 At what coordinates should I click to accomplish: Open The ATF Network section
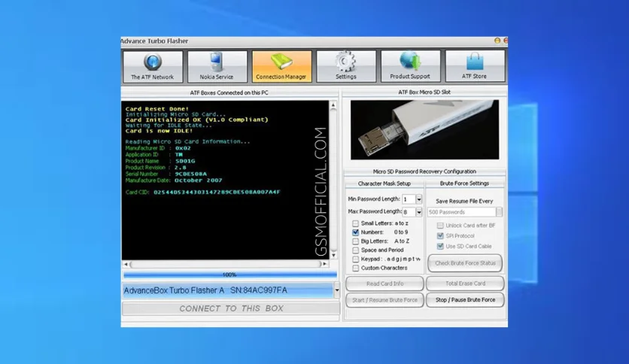click(x=153, y=66)
